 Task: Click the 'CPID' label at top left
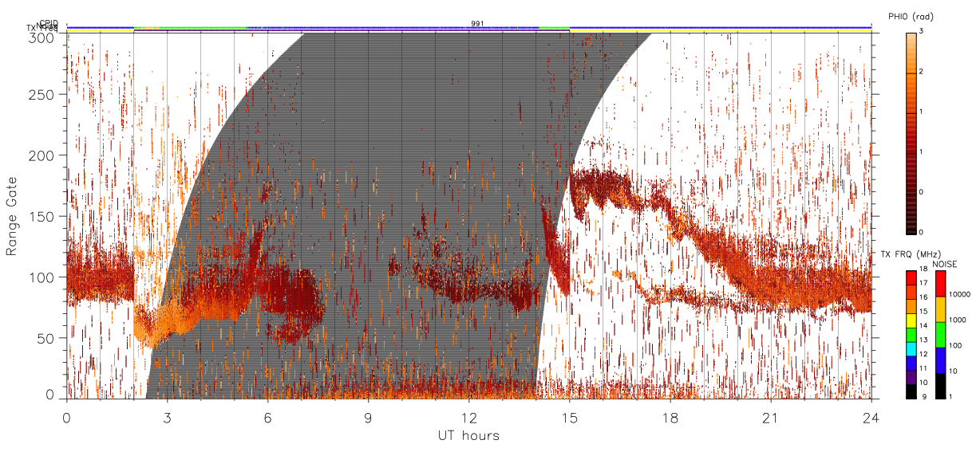point(49,23)
